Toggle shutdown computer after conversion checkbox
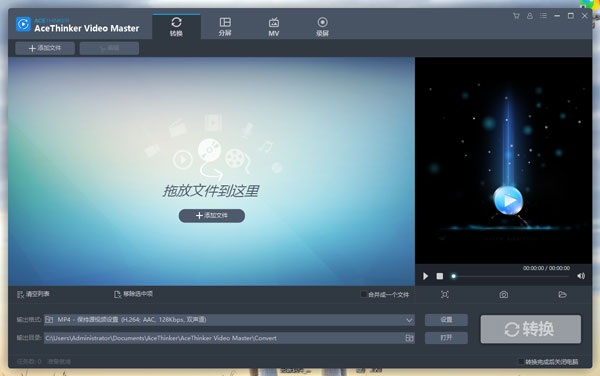The width and height of the screenshot is (600, 376). [521, 361]
